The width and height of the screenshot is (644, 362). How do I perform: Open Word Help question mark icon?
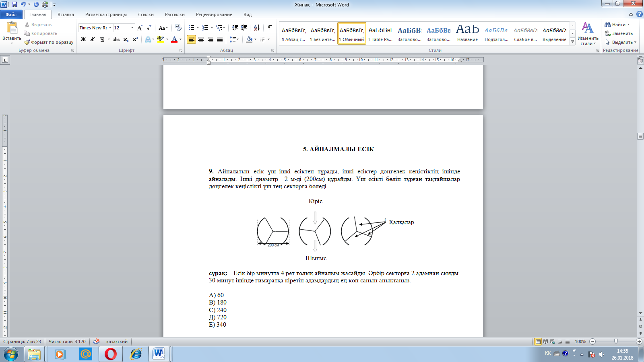click(639, 14)
